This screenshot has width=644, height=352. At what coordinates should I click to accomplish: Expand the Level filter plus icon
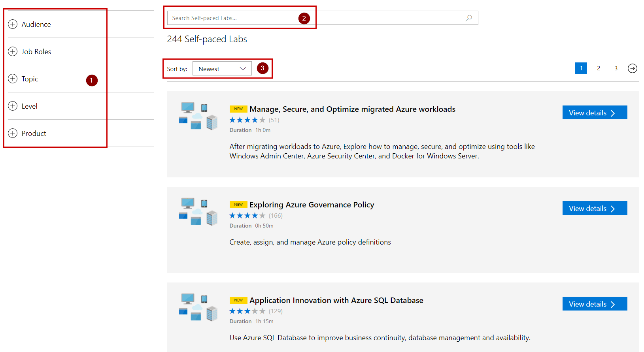(x=13, y=106)
